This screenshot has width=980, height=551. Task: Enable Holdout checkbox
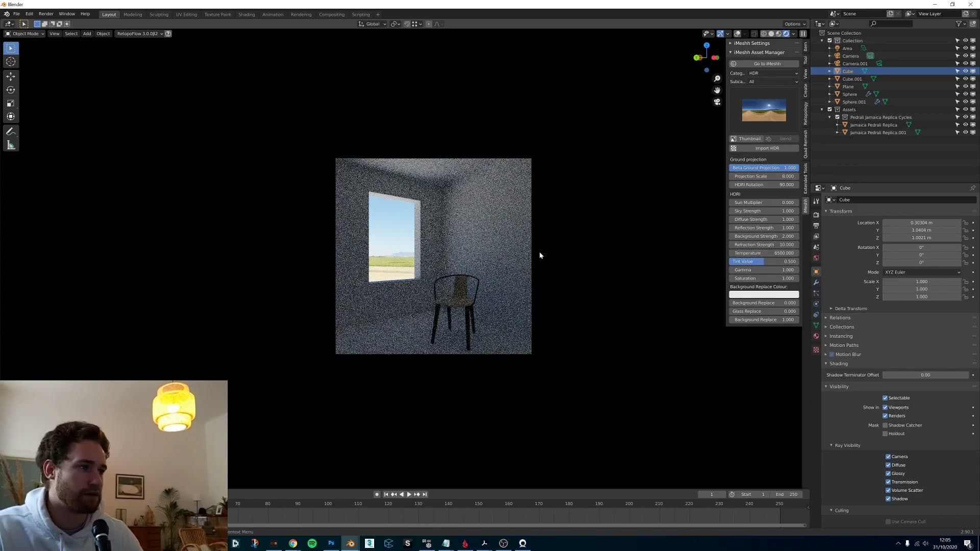click(885, 434)
